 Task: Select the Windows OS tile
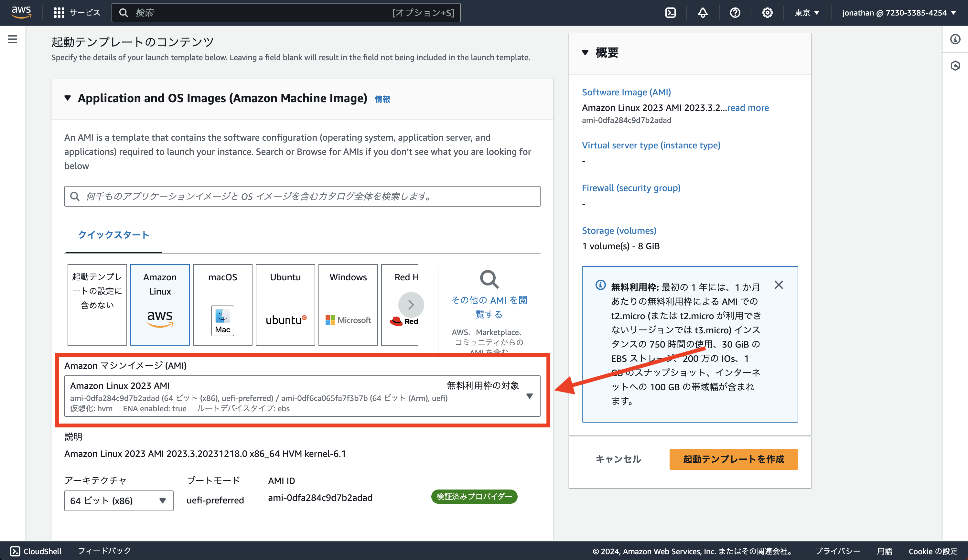point(348,305)
